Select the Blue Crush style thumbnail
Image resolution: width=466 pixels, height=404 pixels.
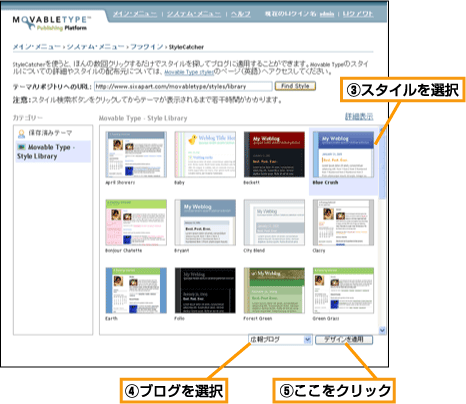(343, 154)
